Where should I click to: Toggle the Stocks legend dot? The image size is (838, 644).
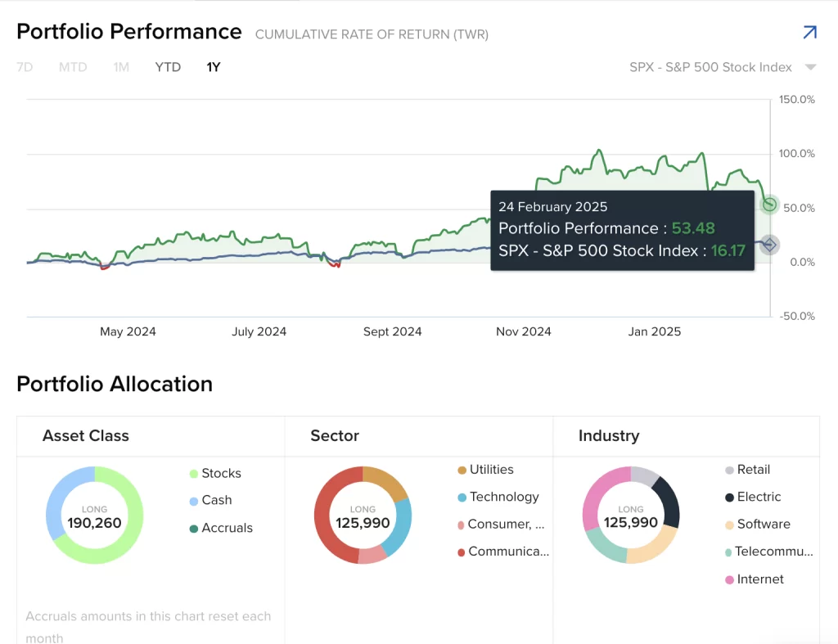tap(194, 474)
